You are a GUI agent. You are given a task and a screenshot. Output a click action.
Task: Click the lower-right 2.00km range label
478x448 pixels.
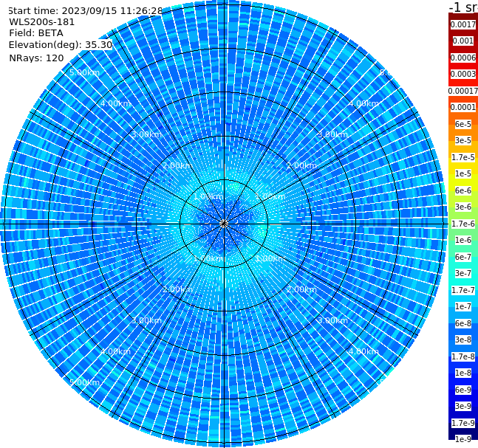point(301,289)
